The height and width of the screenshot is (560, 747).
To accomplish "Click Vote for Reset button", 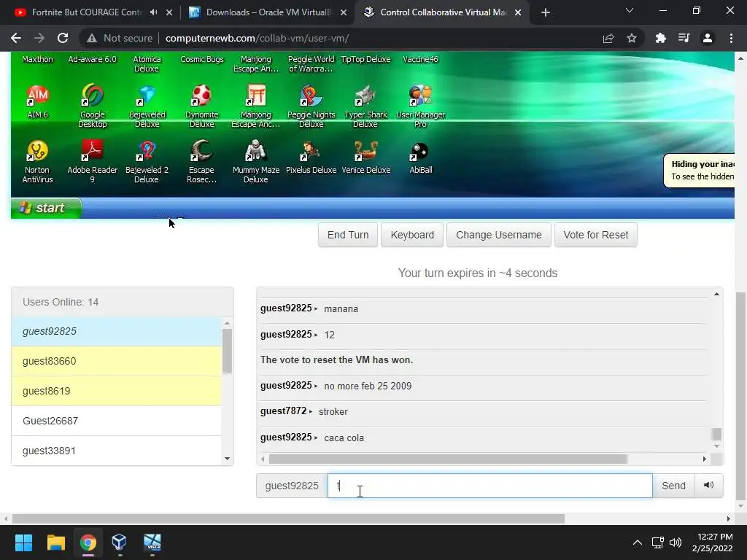I will pos(595,236).
